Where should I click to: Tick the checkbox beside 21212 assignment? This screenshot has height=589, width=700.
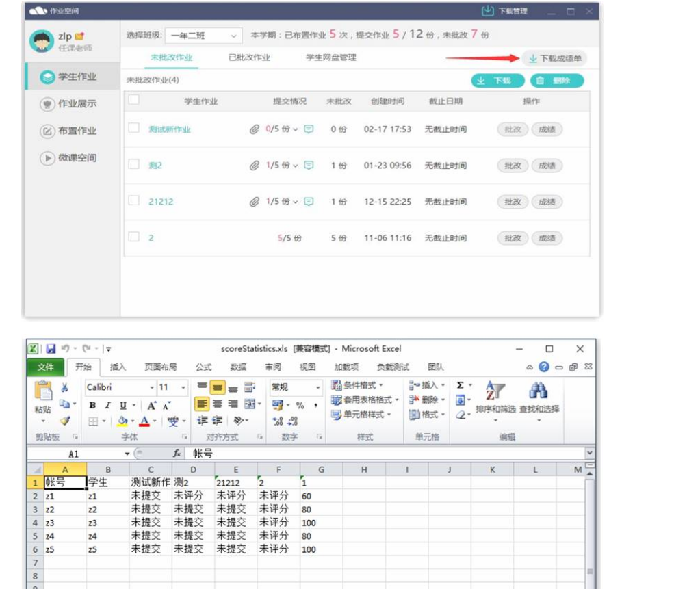(x=134, y=201)
